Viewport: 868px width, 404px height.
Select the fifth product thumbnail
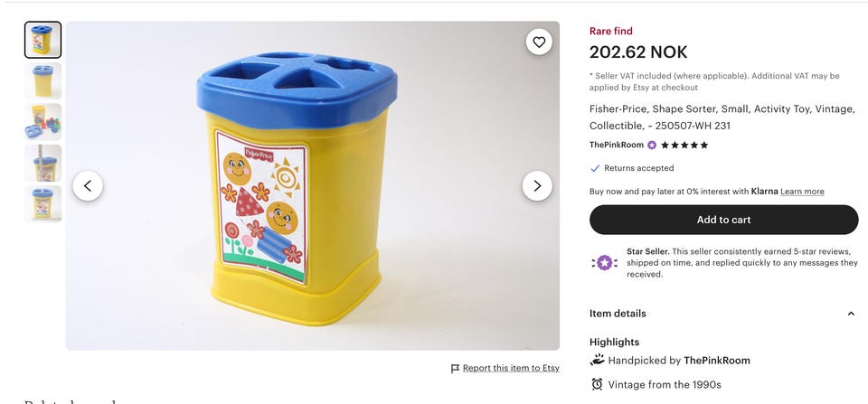(43, 203)
